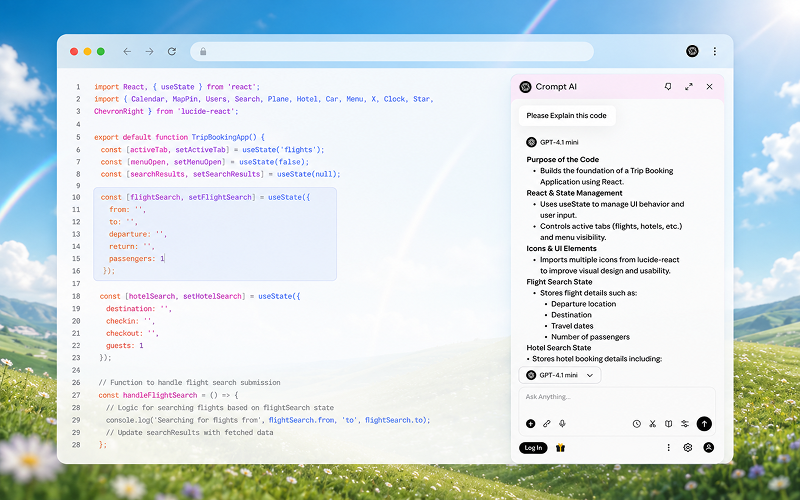Click the yellow gift icon

point(560,448)
